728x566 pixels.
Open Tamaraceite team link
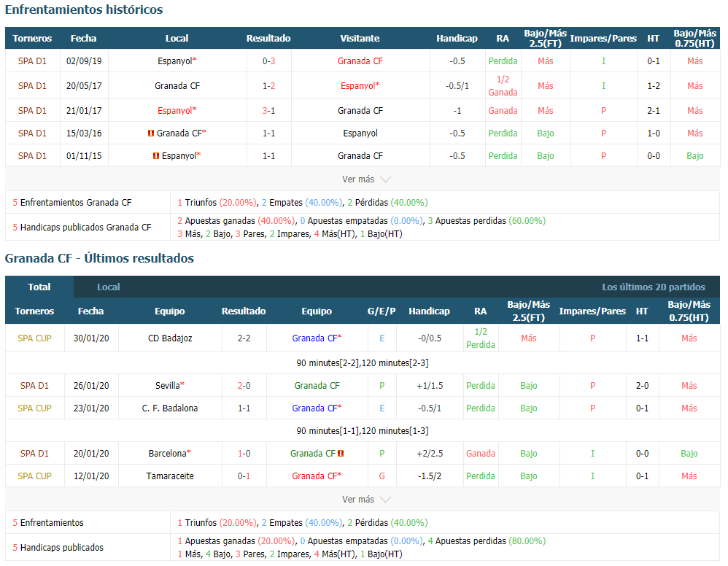click(x=170, y=476)
